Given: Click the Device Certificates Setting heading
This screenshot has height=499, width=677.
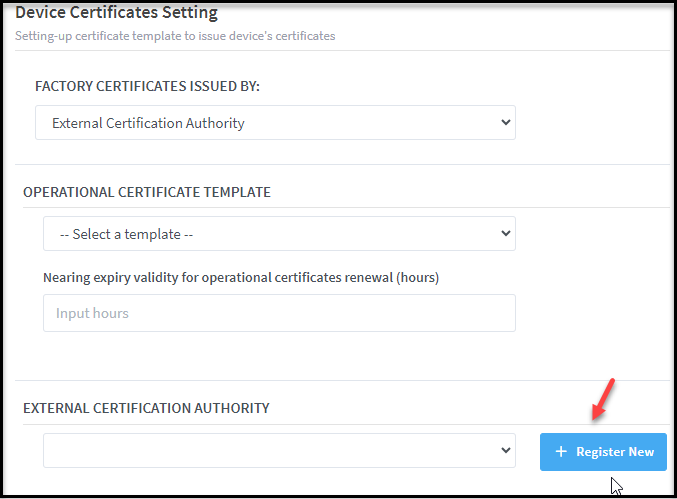Looking at the screenshot, I should tap(116, 14).
